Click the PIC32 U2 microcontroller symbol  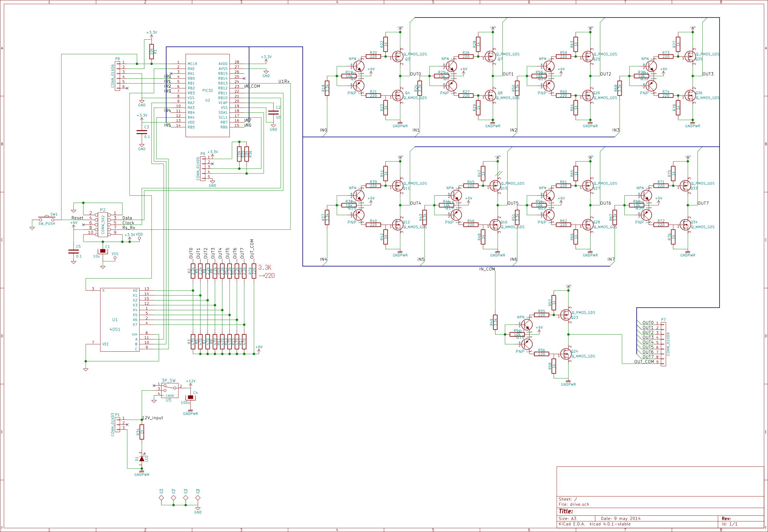click(207, 95)
